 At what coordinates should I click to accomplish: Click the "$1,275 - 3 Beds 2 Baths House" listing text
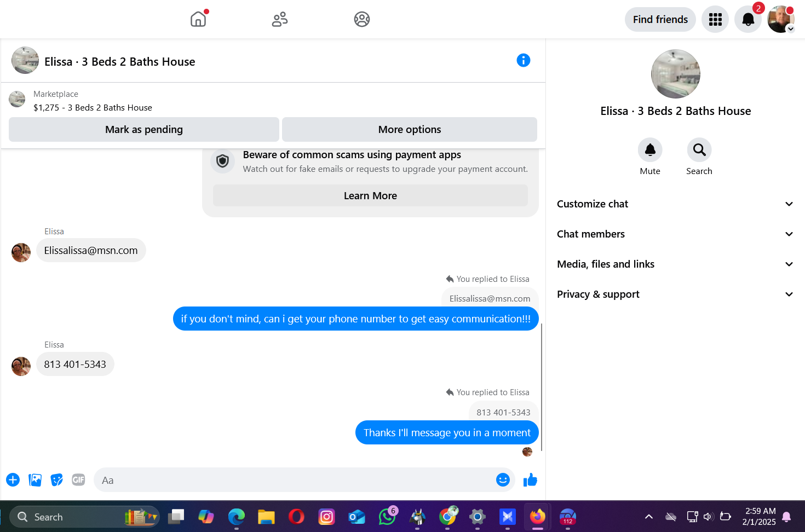pos(93,108)
